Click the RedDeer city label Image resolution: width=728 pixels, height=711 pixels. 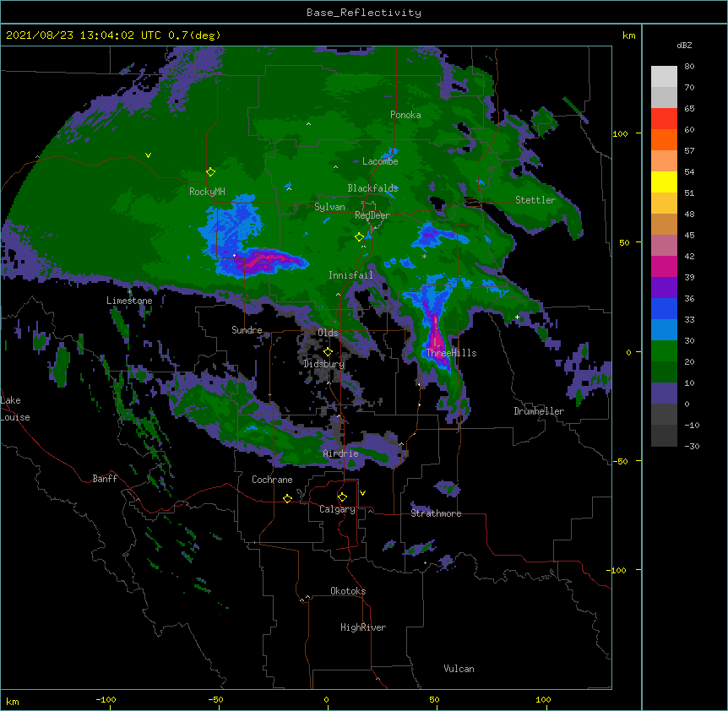pyautogui.click(x=372, y=215)
